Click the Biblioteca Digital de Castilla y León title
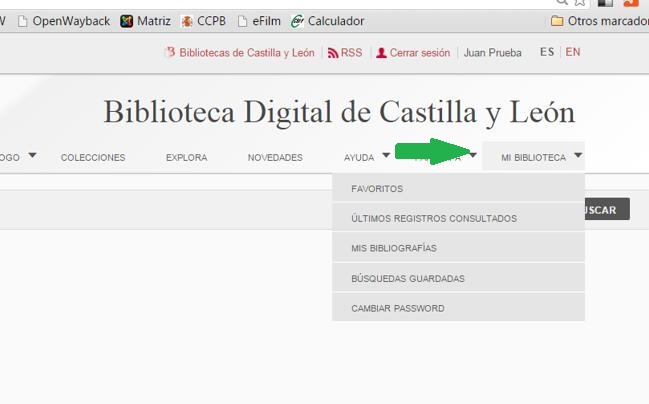649x404 pixels. [339, 112]
